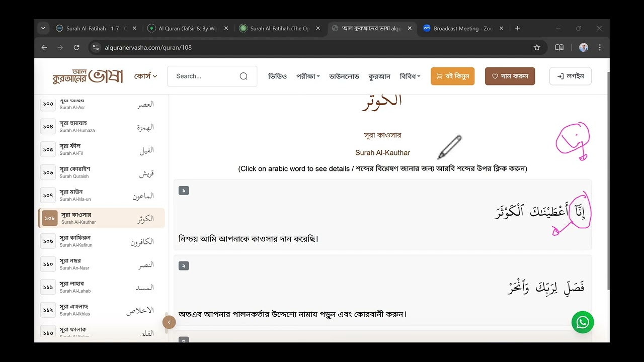Open Chrome three-dot menu

click(x=600, y=47)
